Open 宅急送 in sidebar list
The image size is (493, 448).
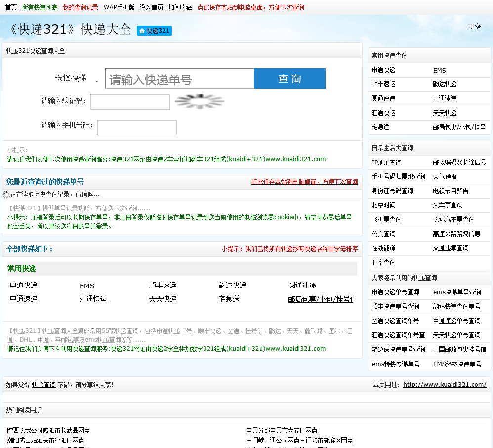click(x=381, y=127)
